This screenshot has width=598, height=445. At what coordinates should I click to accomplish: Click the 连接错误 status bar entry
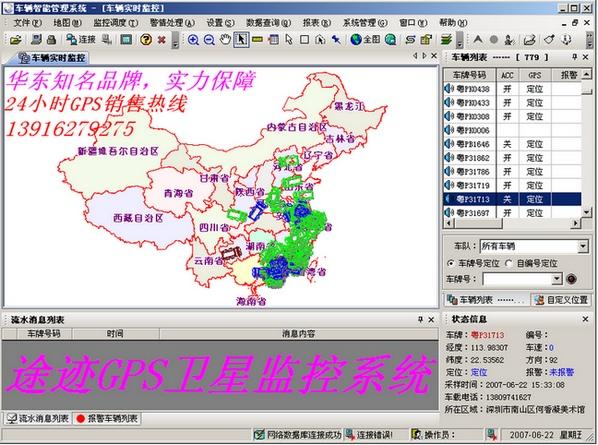click(369, 435)
